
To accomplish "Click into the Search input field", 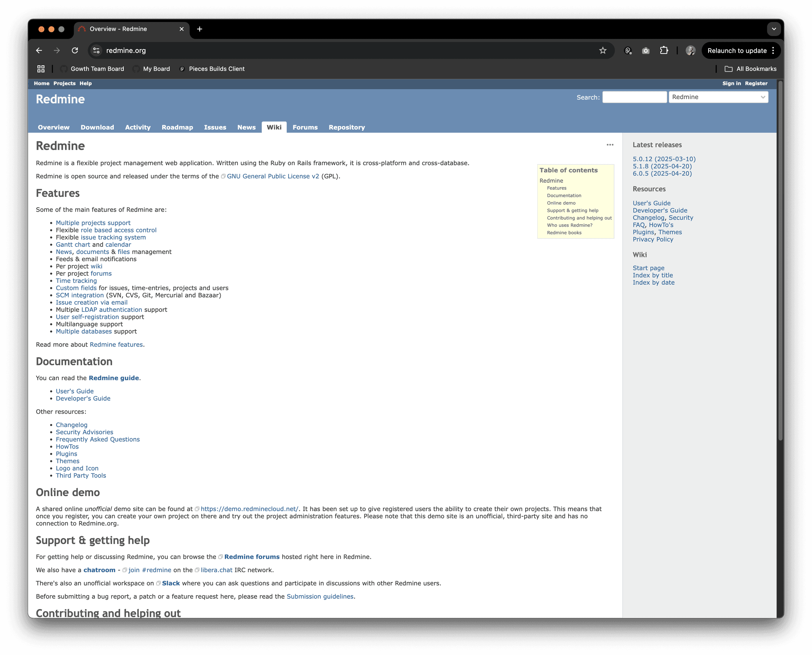I will click(x=634, y=97).
